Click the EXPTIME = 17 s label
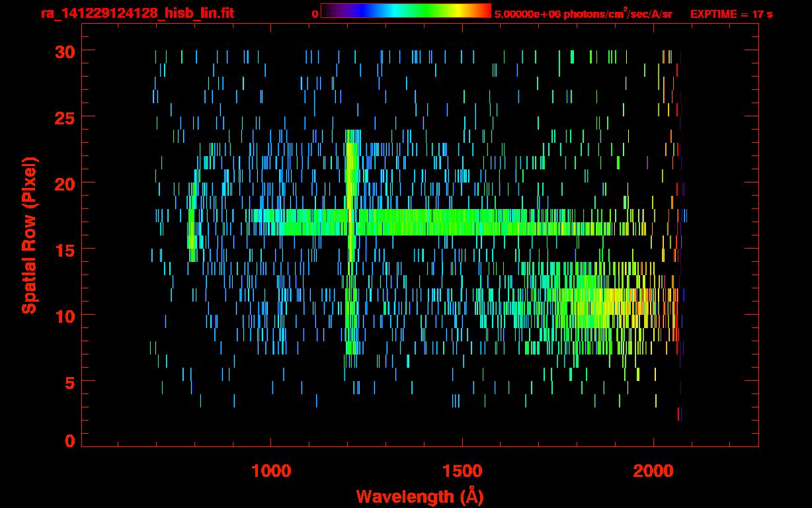 731,13
